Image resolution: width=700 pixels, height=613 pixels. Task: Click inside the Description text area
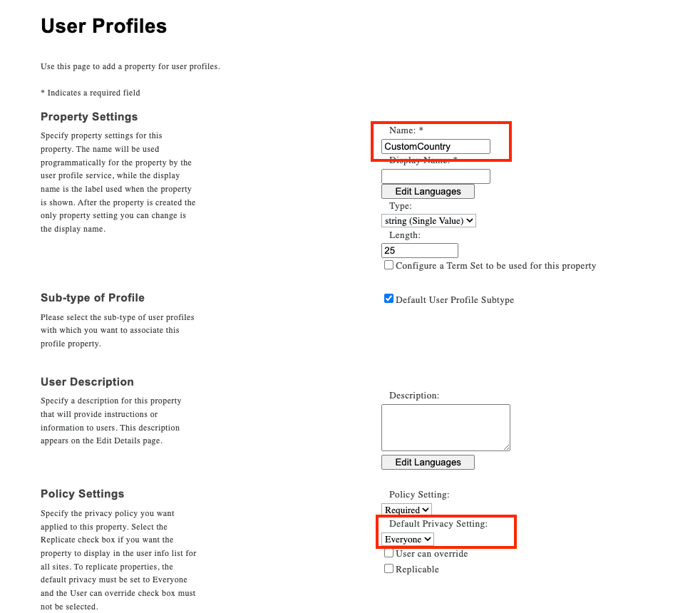[x=445, y=427]
